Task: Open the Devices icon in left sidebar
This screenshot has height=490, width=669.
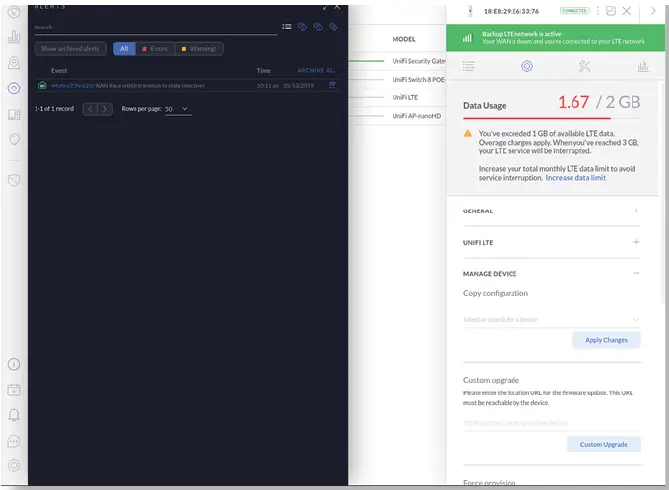Action: click(14, 88)
